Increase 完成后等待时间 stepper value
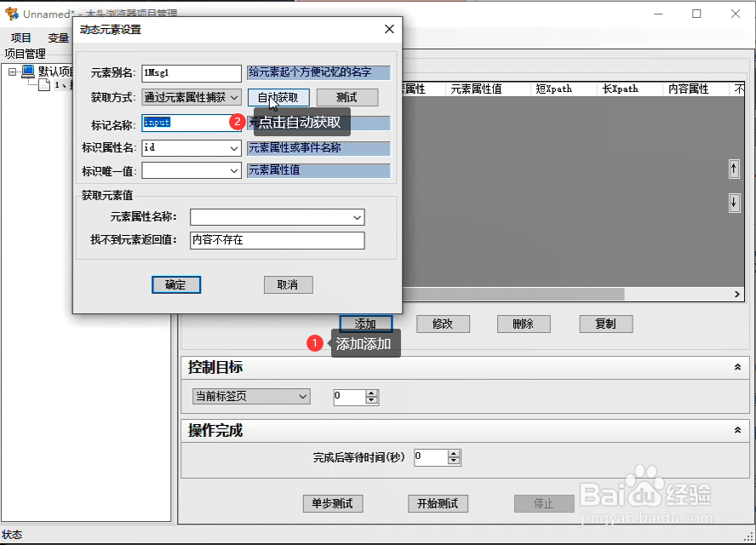This screenshot has width=756, height=545. [x=454, y=453]
